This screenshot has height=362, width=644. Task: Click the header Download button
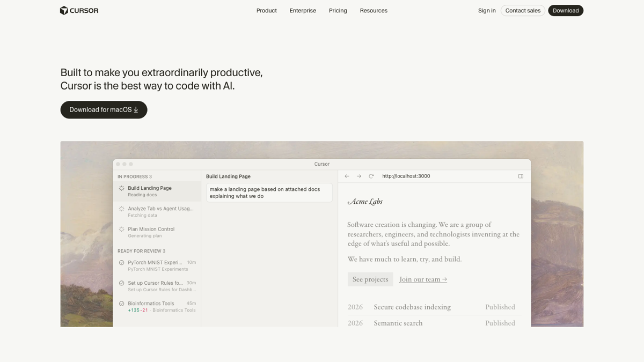(566, 11)
